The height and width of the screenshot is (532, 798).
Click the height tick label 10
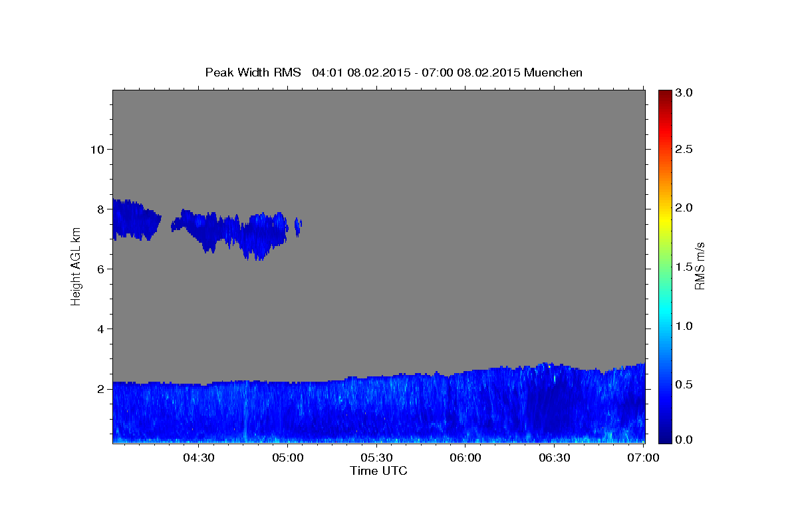point(96,149)
